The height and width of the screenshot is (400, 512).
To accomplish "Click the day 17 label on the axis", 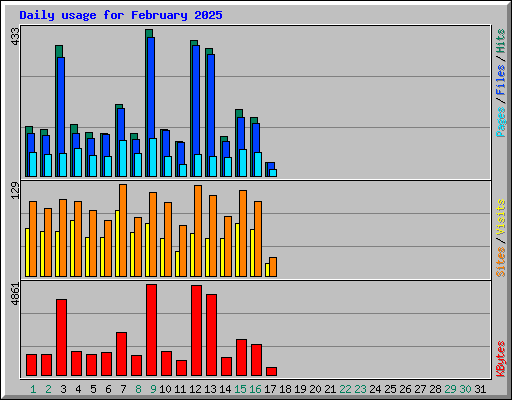I will click(x=270, y=389).
